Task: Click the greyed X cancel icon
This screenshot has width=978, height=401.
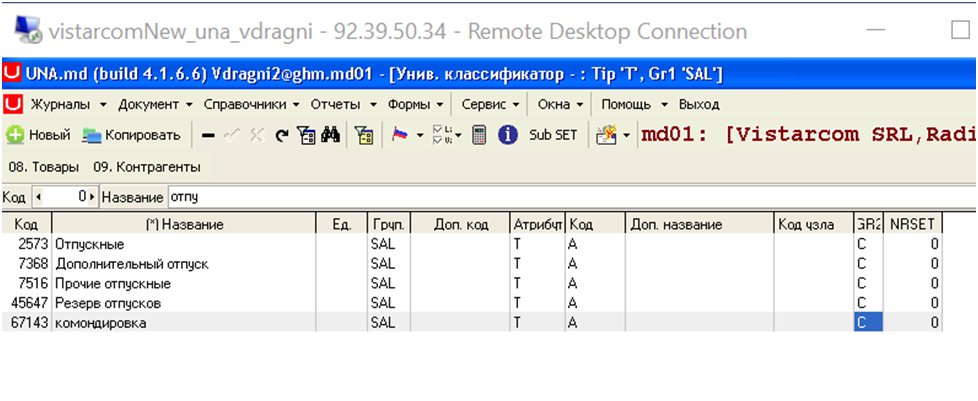Action: [x=256, y=135]
